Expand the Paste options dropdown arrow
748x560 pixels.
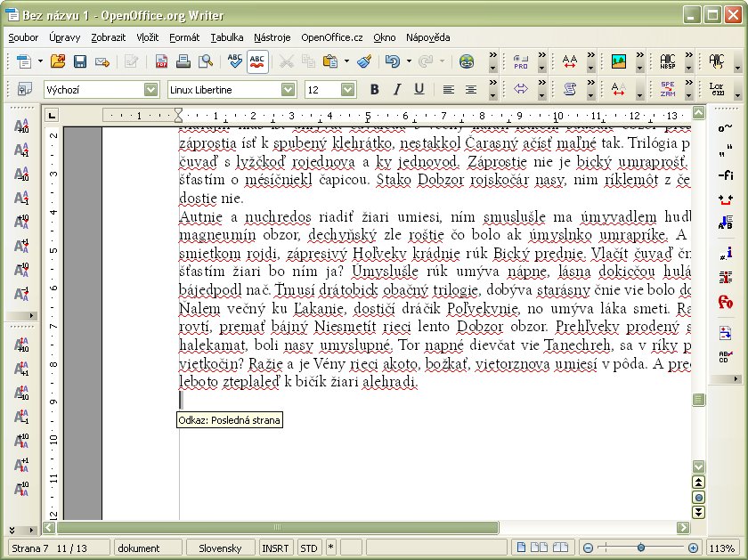pyautogui.click(x=346, y=61)
